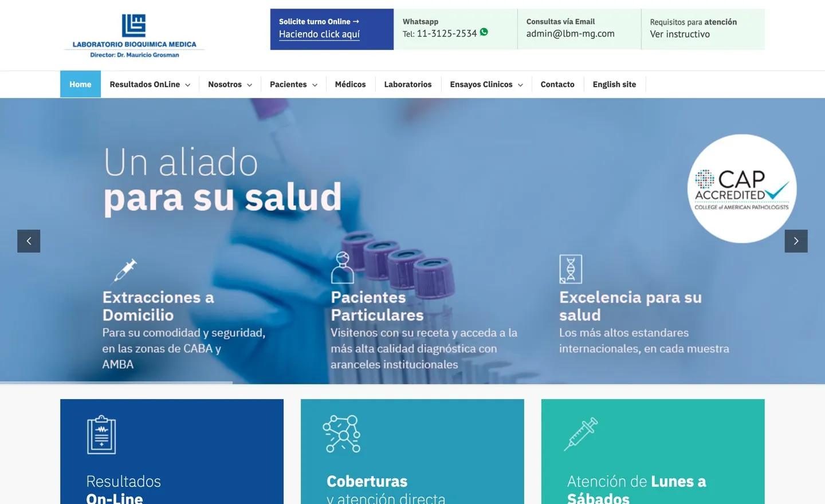Open the Resultados On-Line card

(x=172, y=451)
